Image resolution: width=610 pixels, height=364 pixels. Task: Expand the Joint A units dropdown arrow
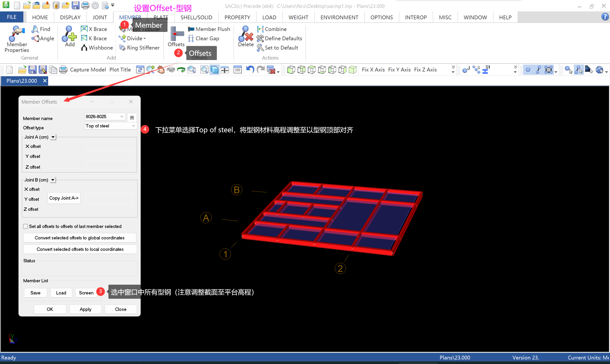point(53,137)
